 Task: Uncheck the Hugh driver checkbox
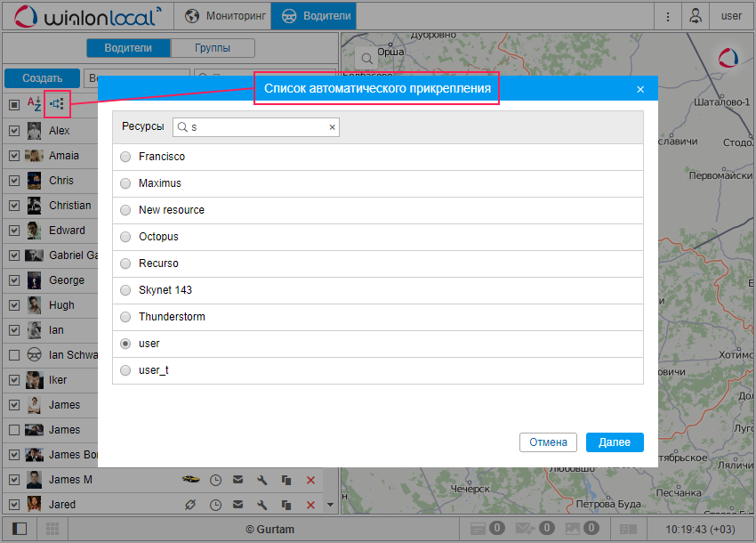click(x=14, y=305)
